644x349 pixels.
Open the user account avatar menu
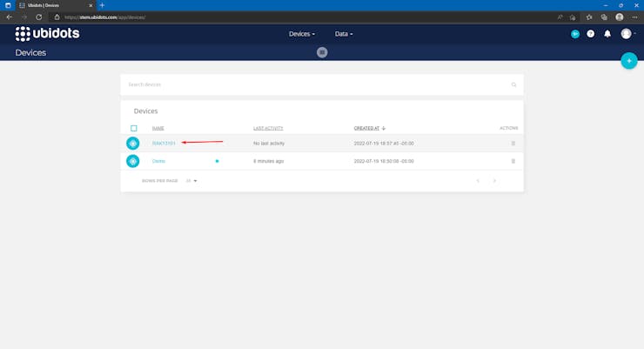coord(627,34)
